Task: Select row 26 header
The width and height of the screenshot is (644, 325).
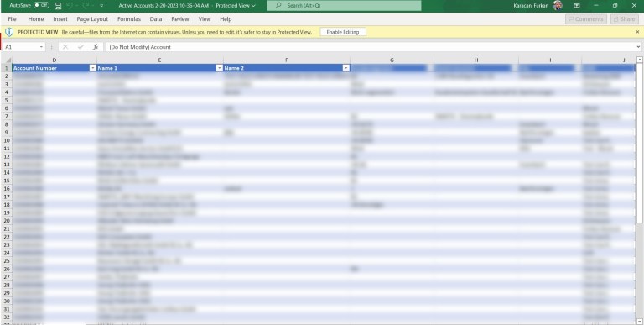Action: coord(6,269)
